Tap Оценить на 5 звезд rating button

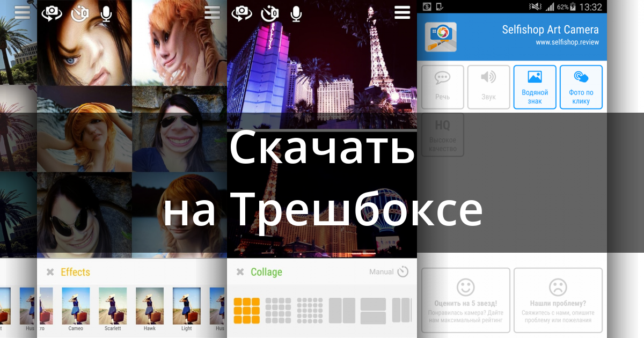coord(466,300)
